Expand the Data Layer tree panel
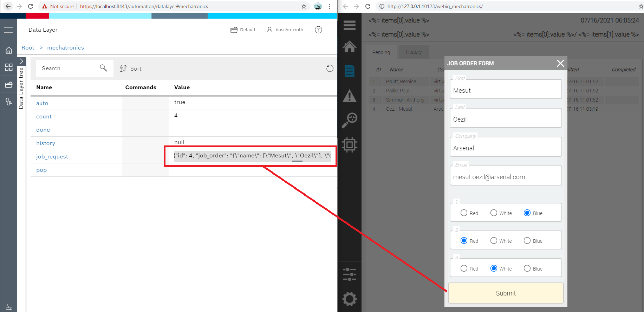Image resolution: width=644 pixels, height=312 pixels. tap(21, 61)
